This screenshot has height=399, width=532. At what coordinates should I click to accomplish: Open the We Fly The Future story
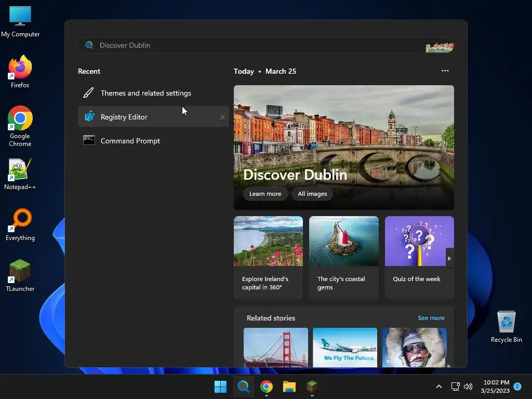tap(345, 348)
